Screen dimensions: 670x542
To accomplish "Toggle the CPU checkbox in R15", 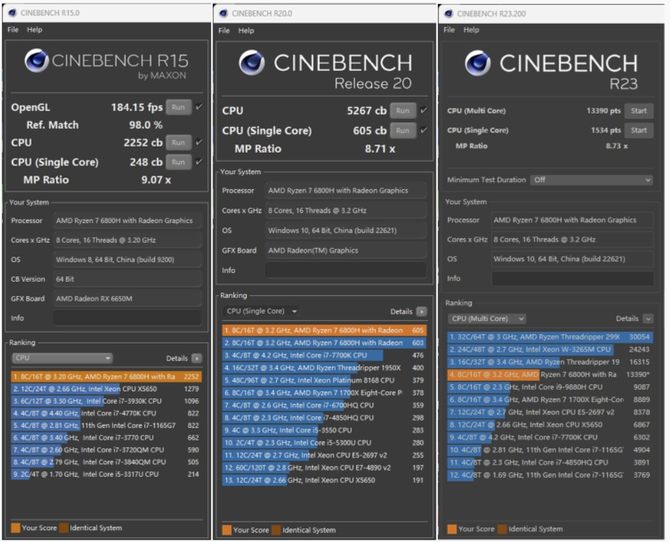I will coord(199,142).
